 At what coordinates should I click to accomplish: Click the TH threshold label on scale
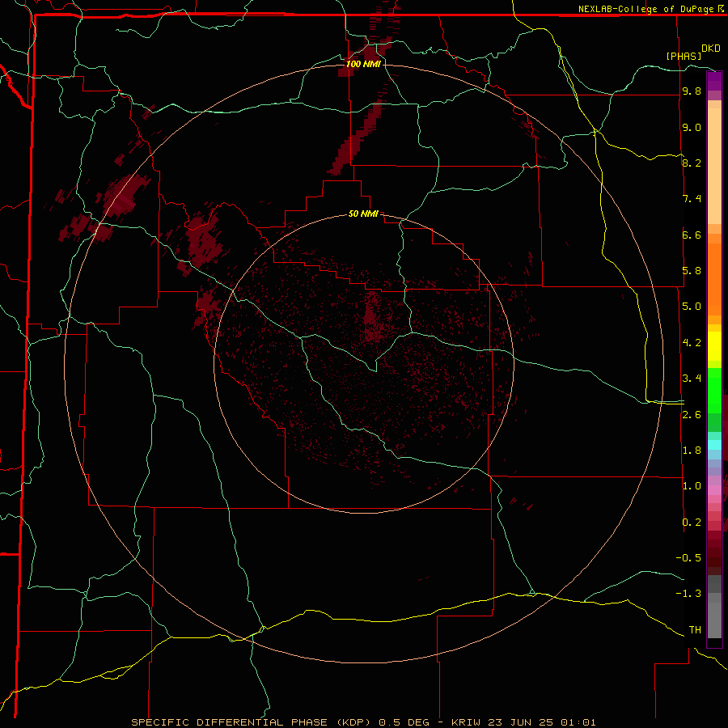(695, 630)
